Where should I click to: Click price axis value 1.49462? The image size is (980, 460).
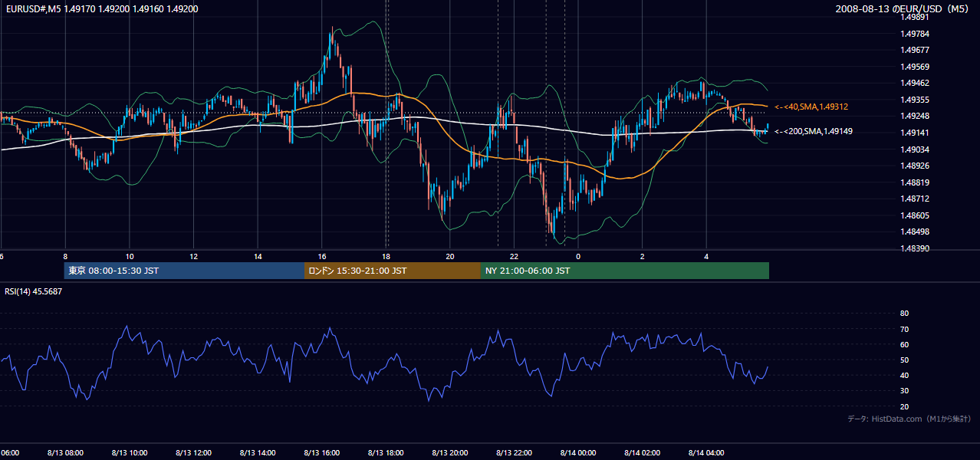tap(916, 83)
